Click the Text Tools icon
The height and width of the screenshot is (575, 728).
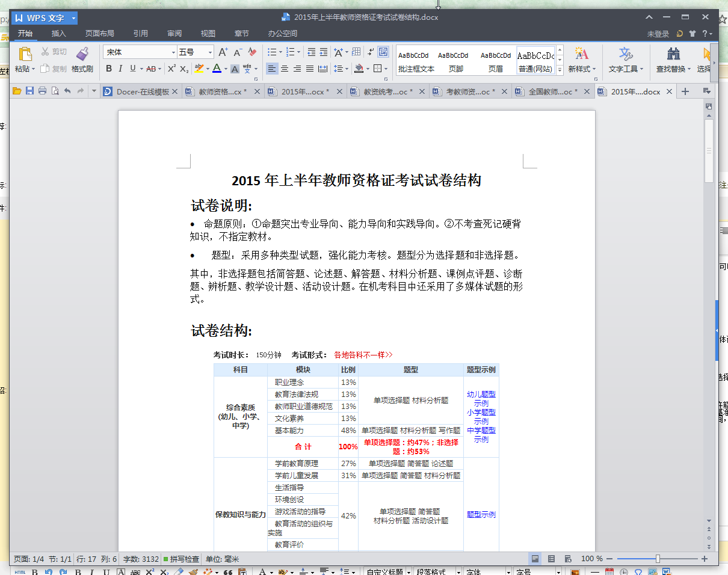pyautogui.click(x=626, y=54)
